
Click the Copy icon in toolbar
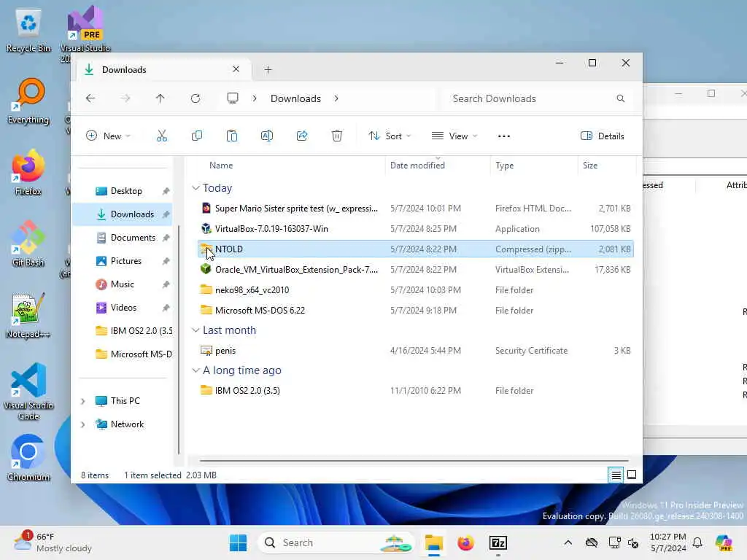point(197,136)
